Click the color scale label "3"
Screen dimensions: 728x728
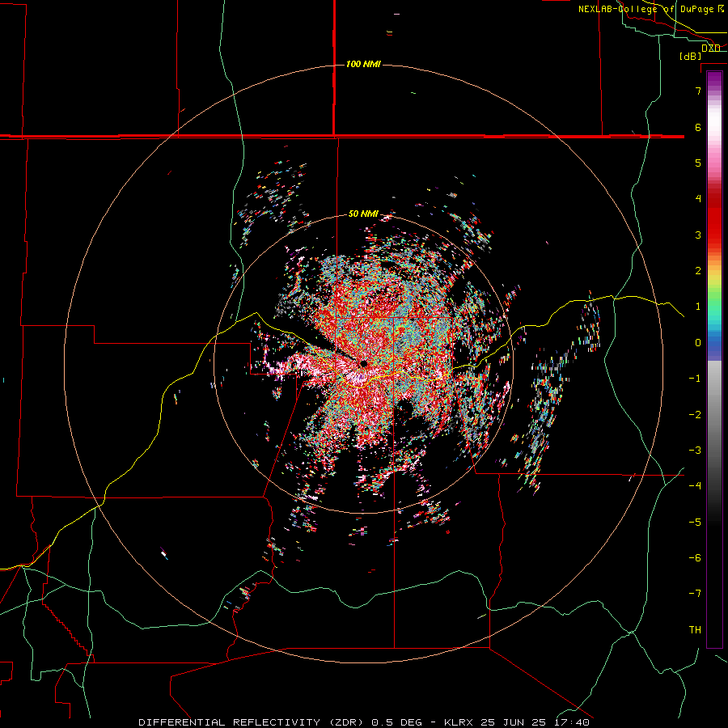[698, 235]
